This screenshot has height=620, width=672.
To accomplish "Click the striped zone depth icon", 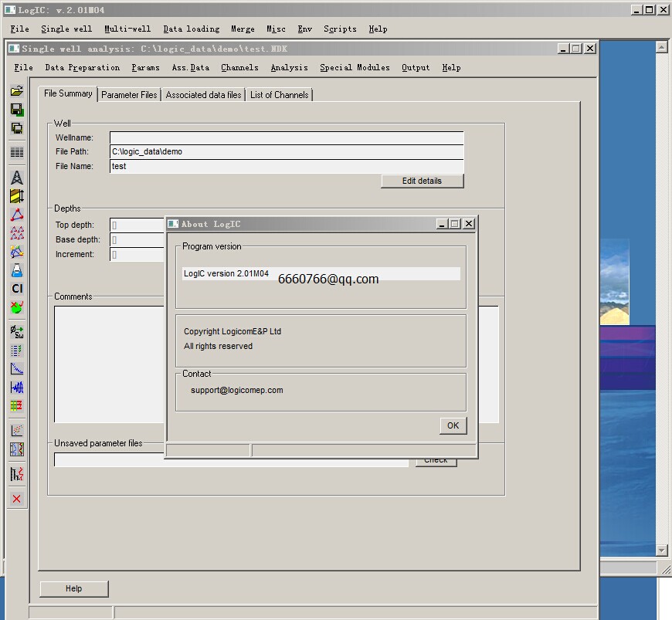I will click(17, 196).
